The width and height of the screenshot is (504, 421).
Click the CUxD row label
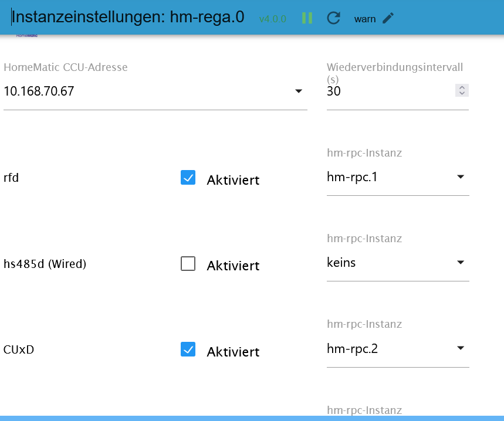point(19,349)
